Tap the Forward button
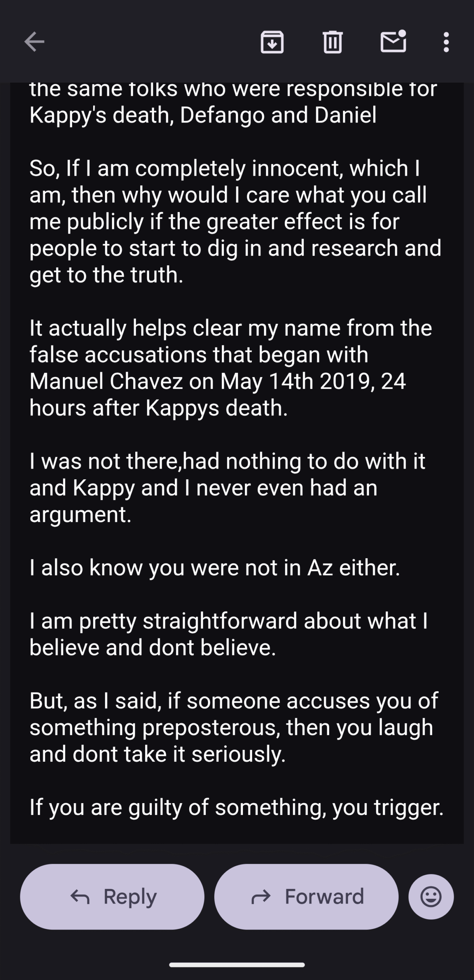The height and width of the screenshot is (980, 474). (x=306, y=897)
